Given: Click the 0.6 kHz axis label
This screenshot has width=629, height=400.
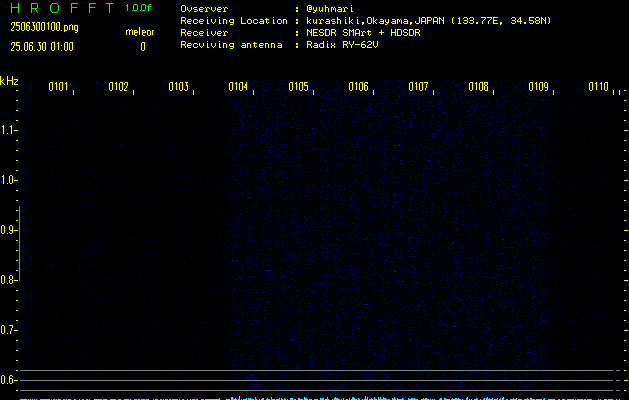Looking at the screenshot, I should tap(8, 380).
